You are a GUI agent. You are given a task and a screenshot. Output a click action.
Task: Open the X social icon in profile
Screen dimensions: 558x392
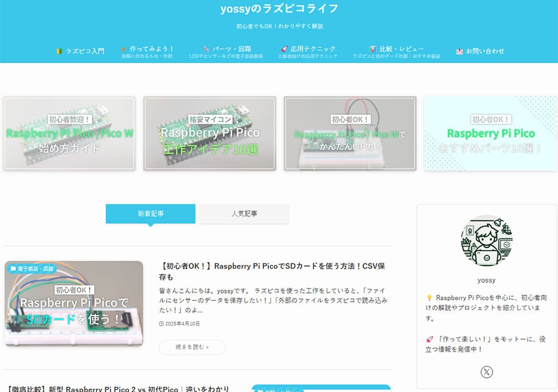487,372
